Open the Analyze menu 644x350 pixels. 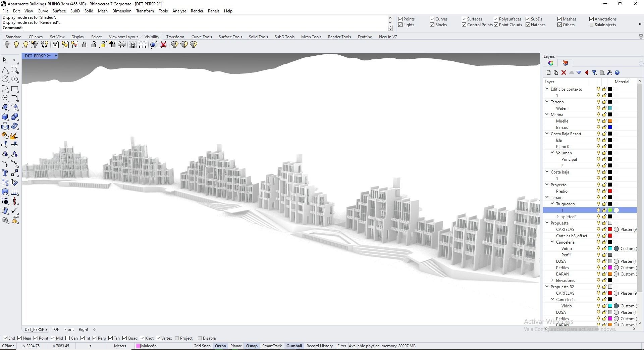[179, 11]
